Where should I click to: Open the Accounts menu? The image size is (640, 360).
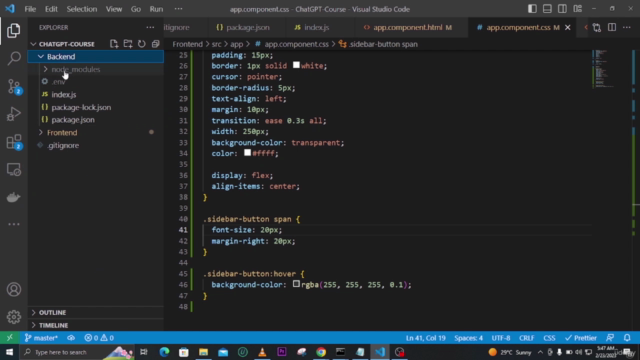pos(14,289)
